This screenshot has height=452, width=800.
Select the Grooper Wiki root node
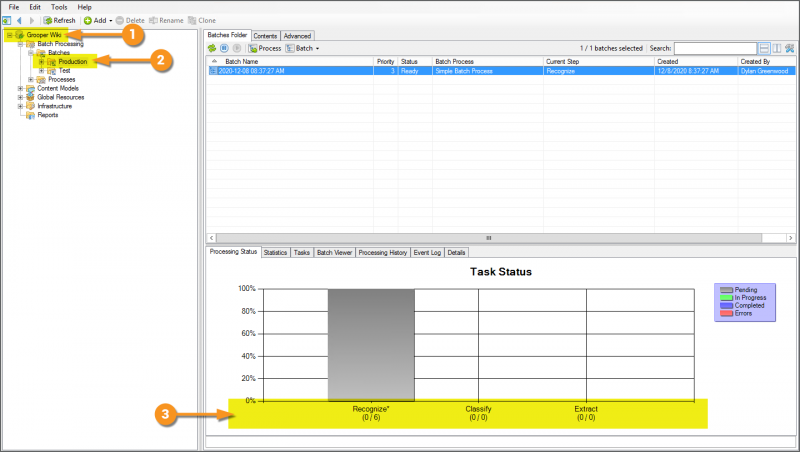[44, 35]
